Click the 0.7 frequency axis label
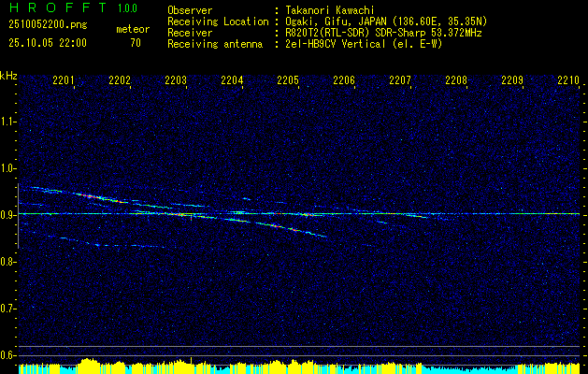 pyautogui.click(x=8, y=309)
